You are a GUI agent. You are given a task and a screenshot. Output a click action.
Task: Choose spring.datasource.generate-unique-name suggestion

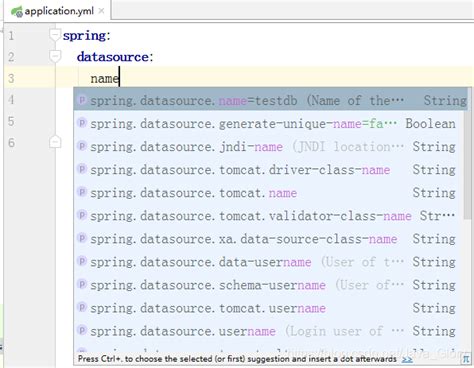pos(268,124)
